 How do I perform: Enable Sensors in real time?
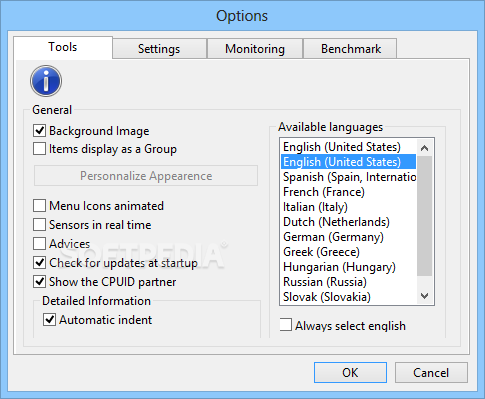point(39,225)
